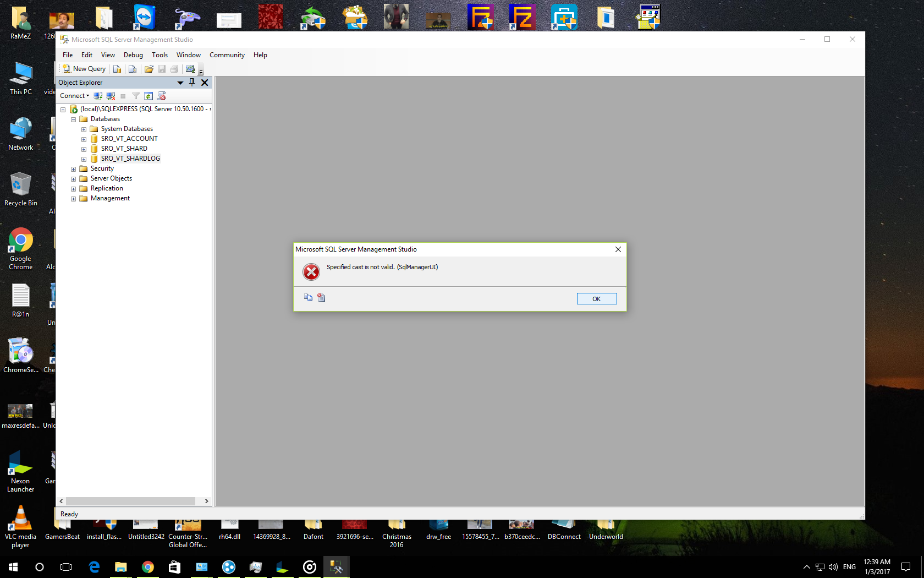
Task: Open the Windows Store taskbar icon
Action: 174,567
